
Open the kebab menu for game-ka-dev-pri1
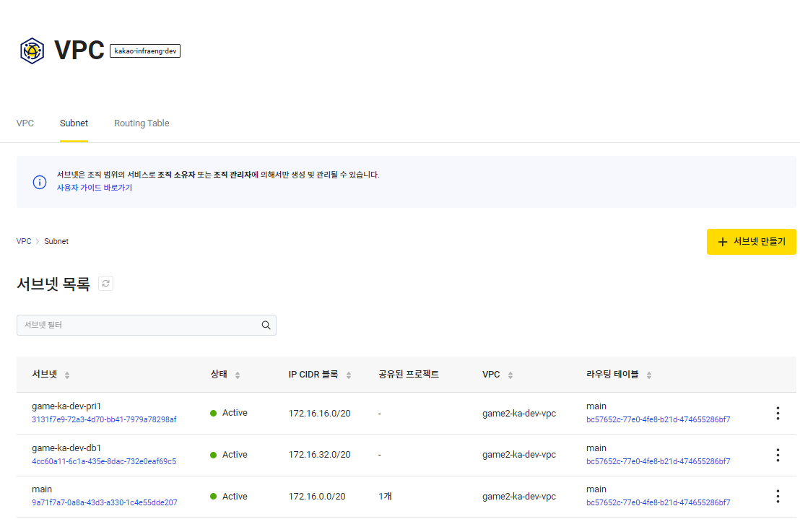pos(778,413)
